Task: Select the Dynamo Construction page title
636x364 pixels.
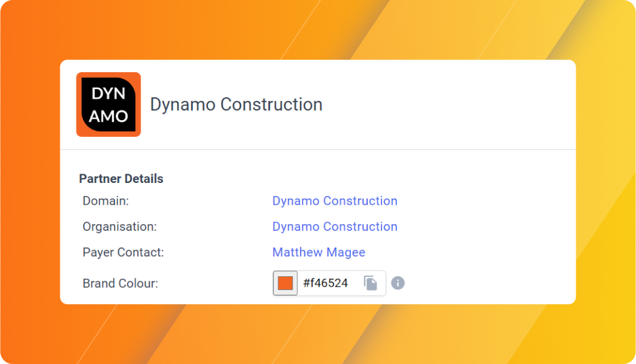Action: click(236, 105)
